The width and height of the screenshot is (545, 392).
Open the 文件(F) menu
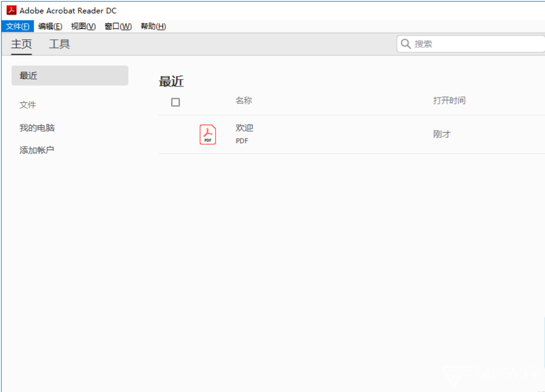point(17,26)
